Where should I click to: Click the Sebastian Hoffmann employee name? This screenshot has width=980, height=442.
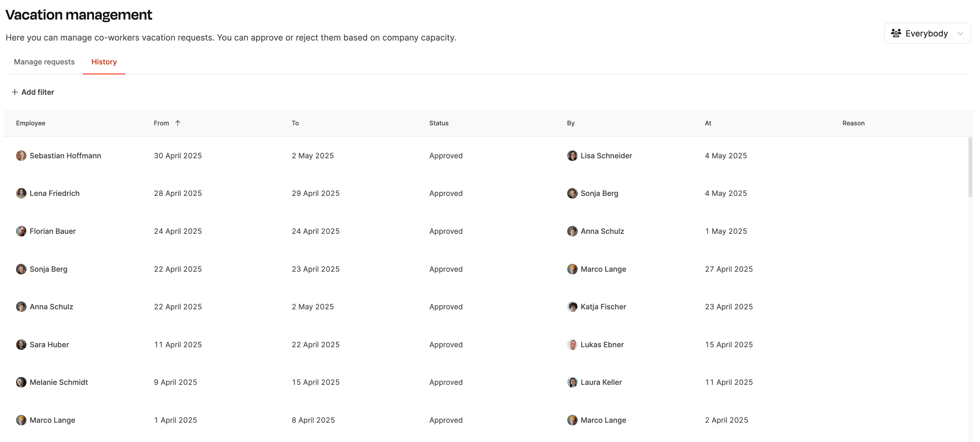click(x=66, y=156)
